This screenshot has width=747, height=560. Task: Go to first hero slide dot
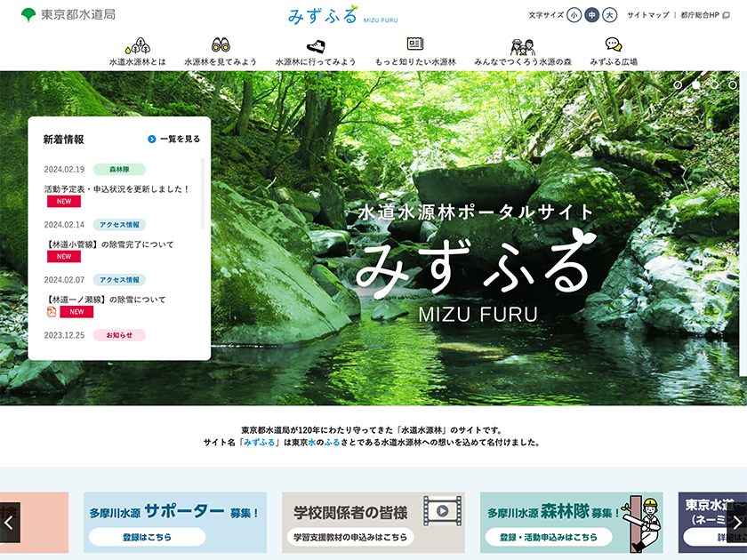tap(678, 85)
